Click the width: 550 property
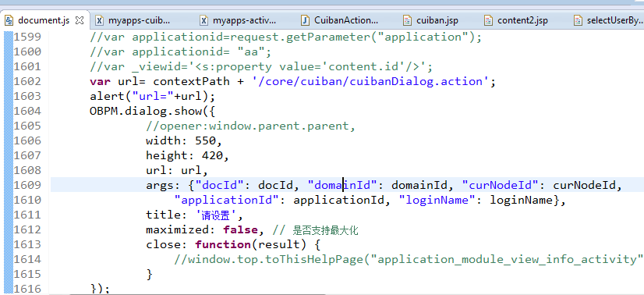This screenshot has height=295, width=644. pyautogui.click(x=184, y=140)
